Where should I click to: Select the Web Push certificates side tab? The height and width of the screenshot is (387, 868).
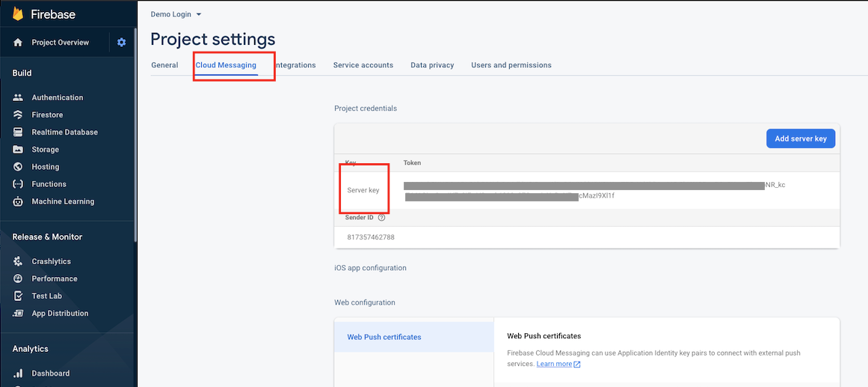413,337
